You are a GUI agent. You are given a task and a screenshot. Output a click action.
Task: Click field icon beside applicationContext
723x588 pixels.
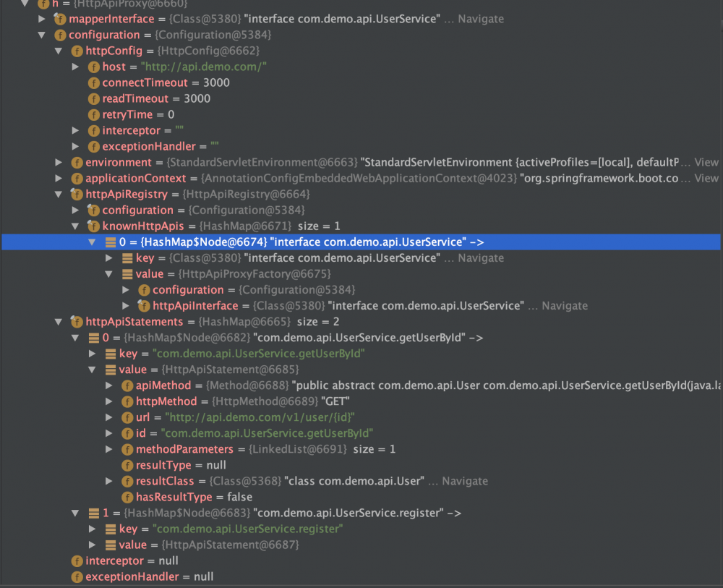[77, 179]
